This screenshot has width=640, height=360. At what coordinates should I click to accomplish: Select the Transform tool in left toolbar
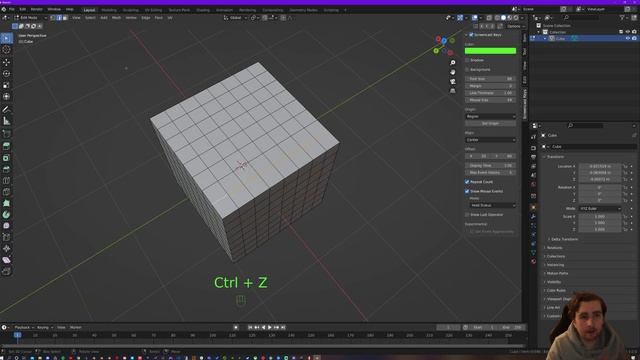pos(7,97)
